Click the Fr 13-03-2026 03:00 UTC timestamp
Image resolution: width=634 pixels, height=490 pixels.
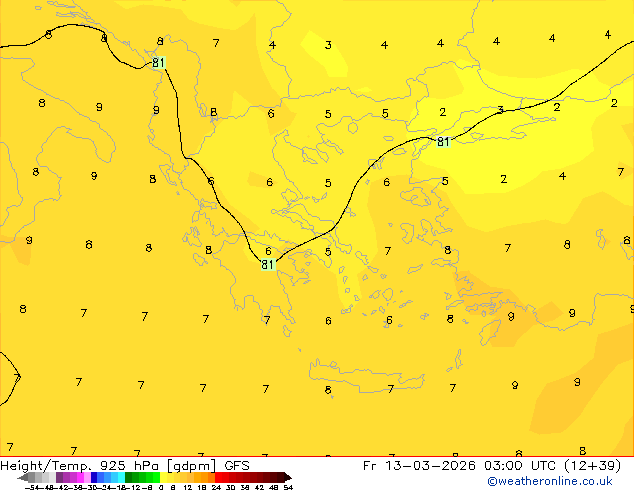pos(461,466)
